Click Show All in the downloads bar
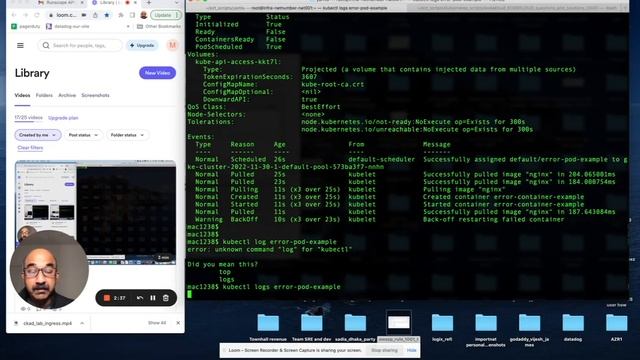 pyautogui.click(x=157, y=323)
